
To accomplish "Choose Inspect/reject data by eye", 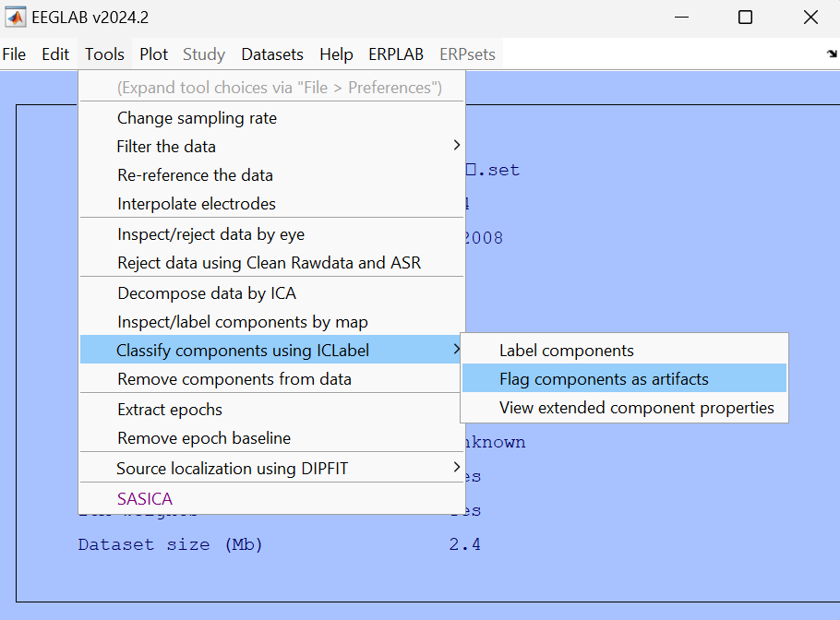I will pyautogui.click(x=271, y=234).
